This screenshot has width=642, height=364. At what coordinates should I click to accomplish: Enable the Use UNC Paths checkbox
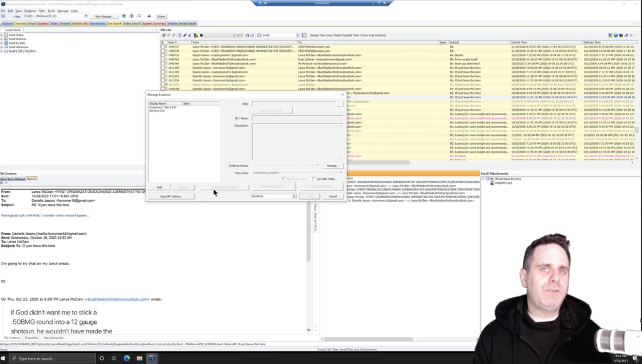(x=314, y=179)
